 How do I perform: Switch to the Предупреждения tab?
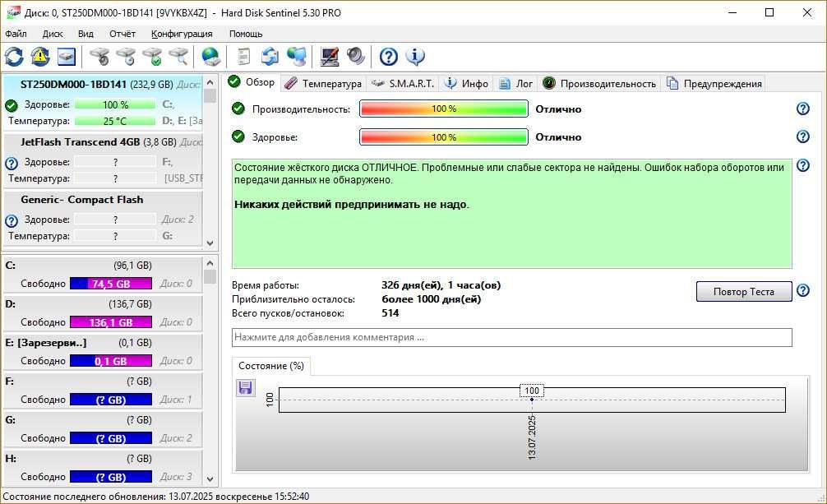click(x=714, y=83)
